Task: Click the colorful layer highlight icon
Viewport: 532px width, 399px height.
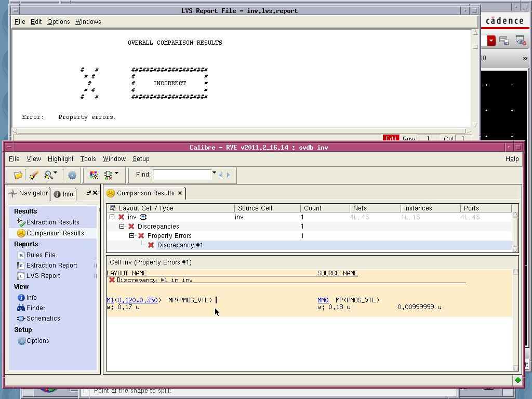Action: (94, 175)
